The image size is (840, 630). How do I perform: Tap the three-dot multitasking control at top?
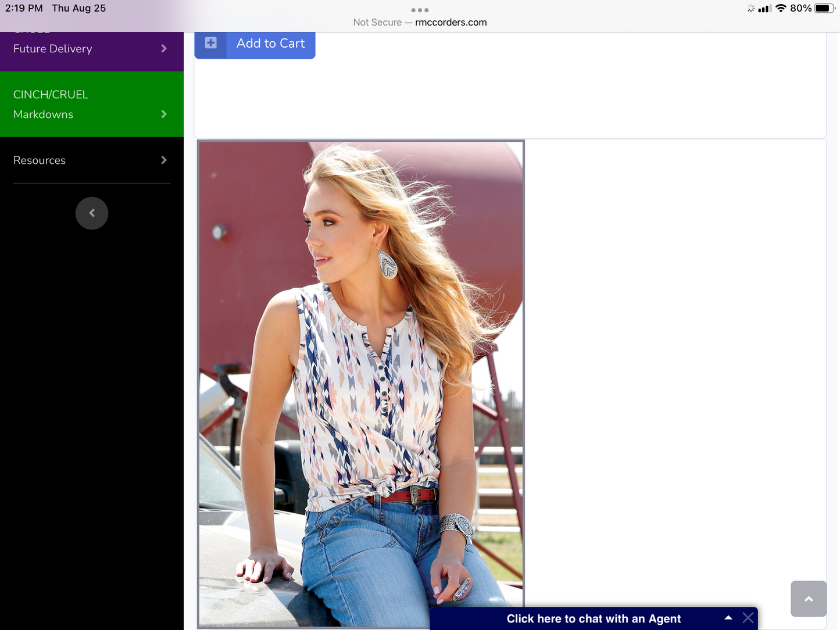pyautogui.click(x=420, y=10)
